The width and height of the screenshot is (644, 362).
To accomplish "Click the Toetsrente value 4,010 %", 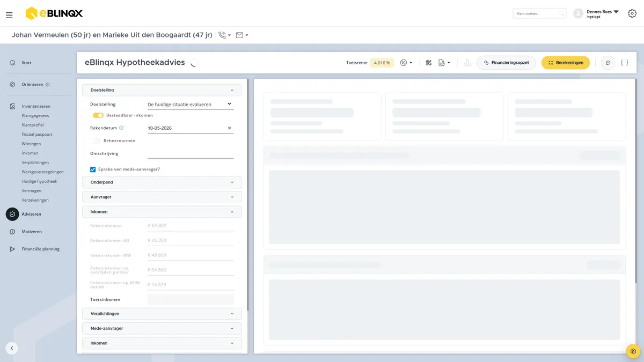I will 382,63.
